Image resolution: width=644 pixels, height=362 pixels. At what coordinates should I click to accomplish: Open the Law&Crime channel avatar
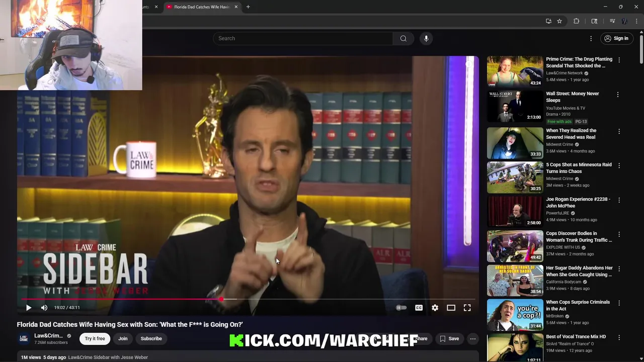(24, 339)
